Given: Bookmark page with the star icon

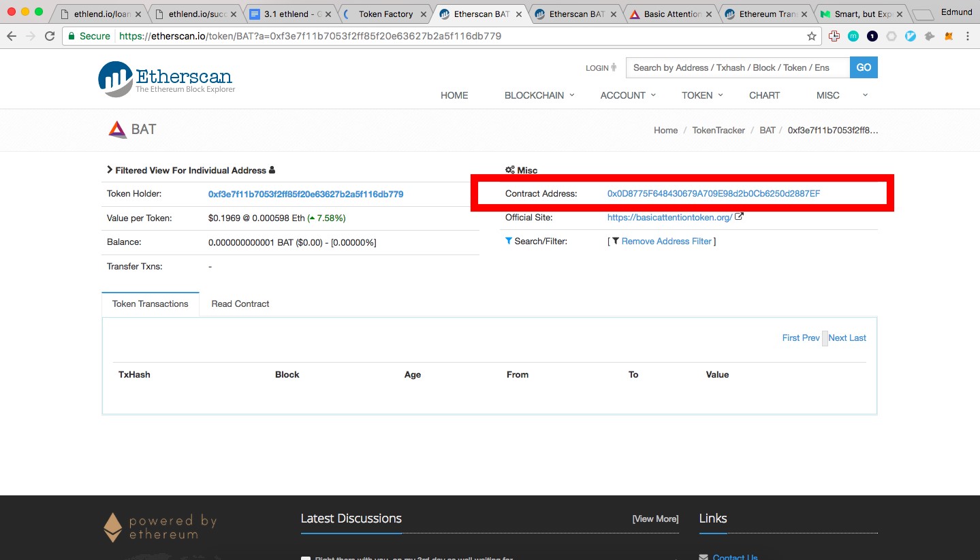Looking at the screenshot, I should click(812, 36).
